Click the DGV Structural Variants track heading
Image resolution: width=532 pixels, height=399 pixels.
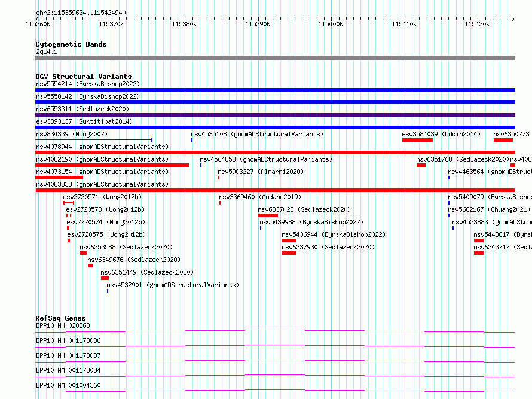[x=84, y=77]
